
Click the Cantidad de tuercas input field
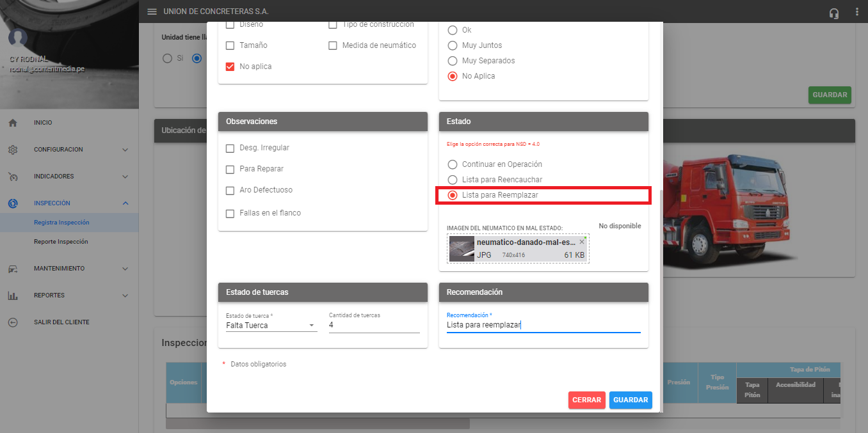pos(374,326)
